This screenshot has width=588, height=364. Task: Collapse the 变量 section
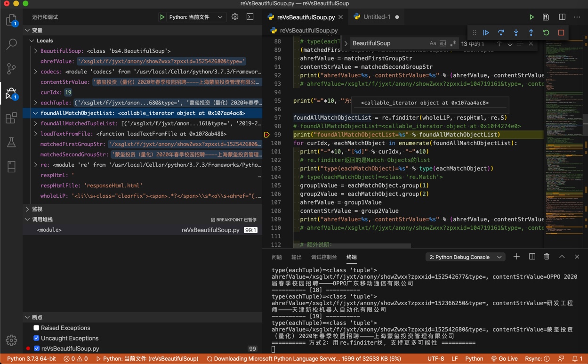click(27, 30)
